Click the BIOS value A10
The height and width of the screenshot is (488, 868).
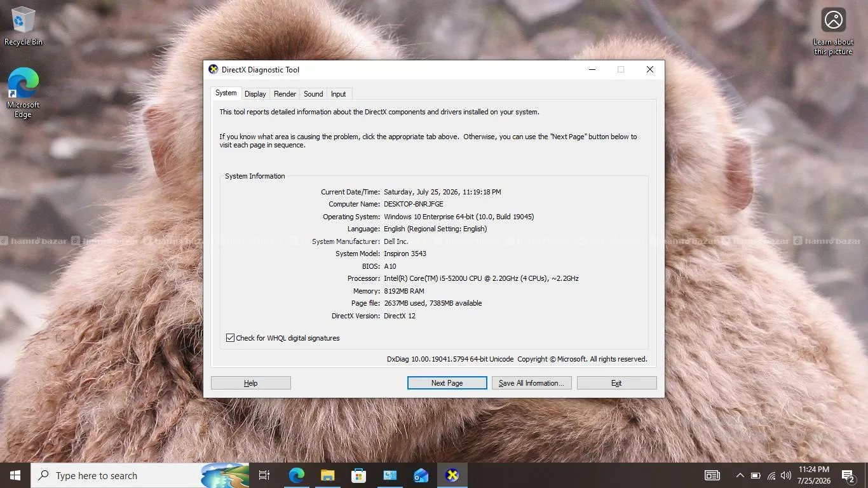[390, 266]
